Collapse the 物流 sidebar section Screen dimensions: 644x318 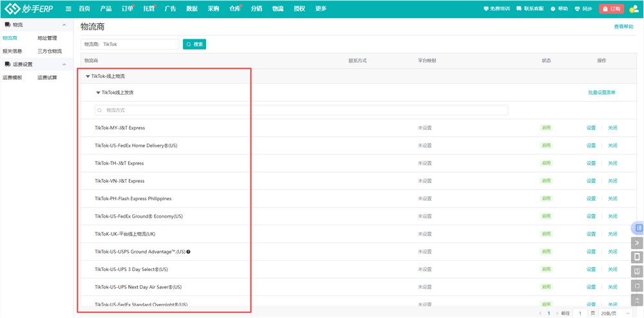tap(64, 25)
